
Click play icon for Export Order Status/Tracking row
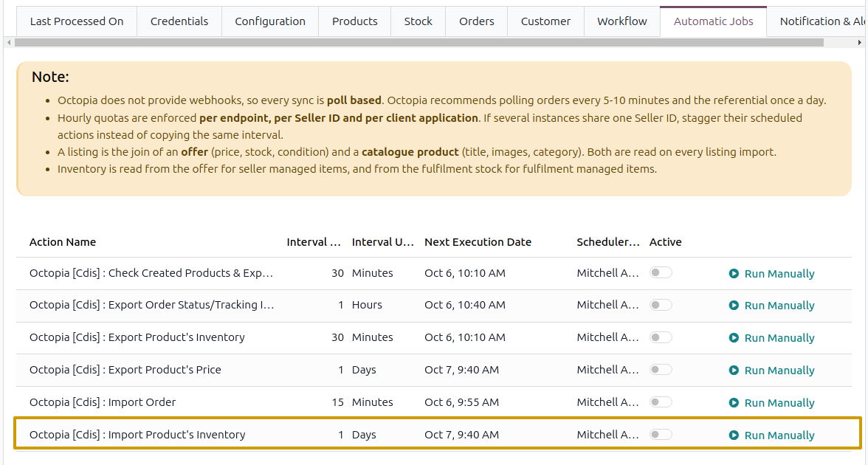click(734, 306)
